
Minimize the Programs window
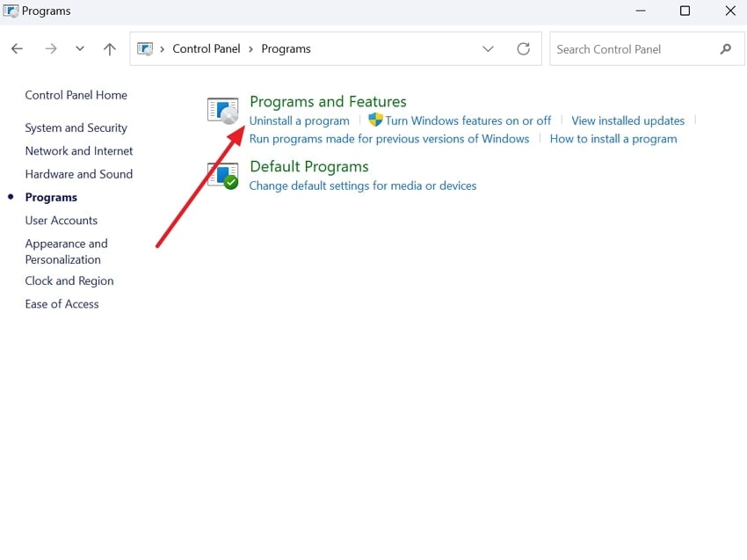641,11
